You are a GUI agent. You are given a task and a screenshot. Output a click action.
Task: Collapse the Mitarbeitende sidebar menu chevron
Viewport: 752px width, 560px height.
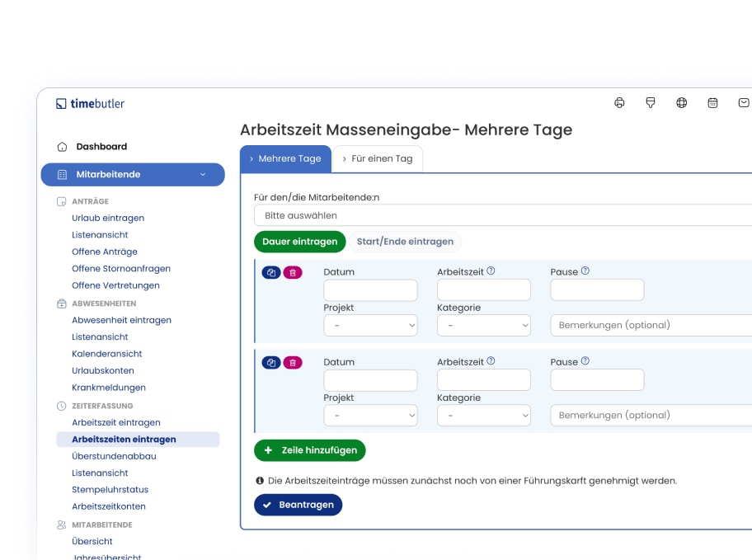(203, 175)
